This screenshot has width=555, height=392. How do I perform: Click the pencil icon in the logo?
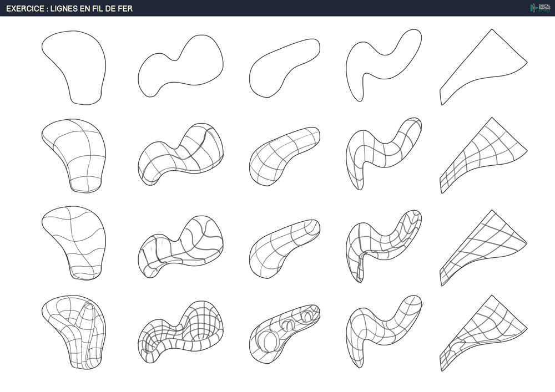(533, 8)
